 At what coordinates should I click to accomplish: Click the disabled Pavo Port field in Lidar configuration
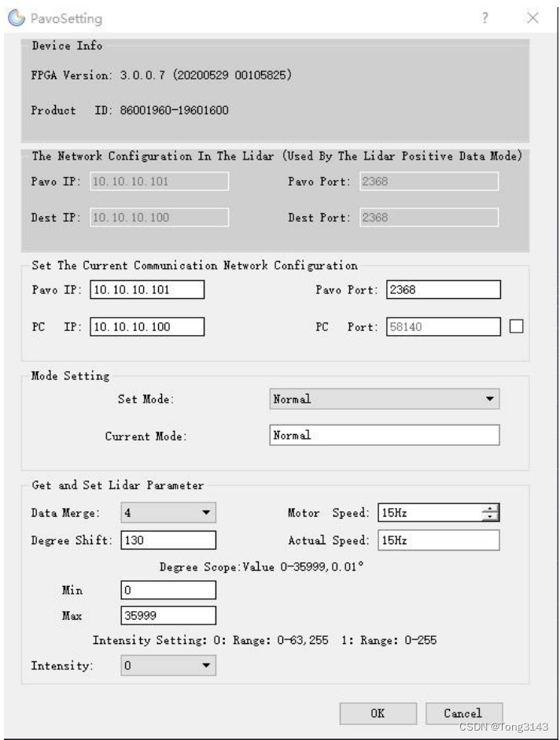(x=429, y=181)
